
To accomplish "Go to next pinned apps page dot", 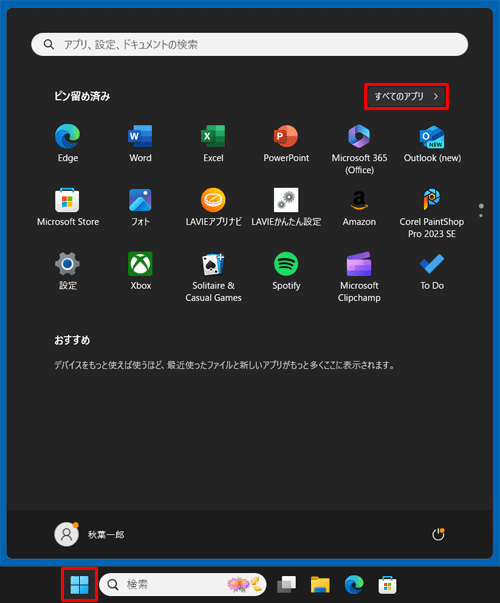I will 481,216.
